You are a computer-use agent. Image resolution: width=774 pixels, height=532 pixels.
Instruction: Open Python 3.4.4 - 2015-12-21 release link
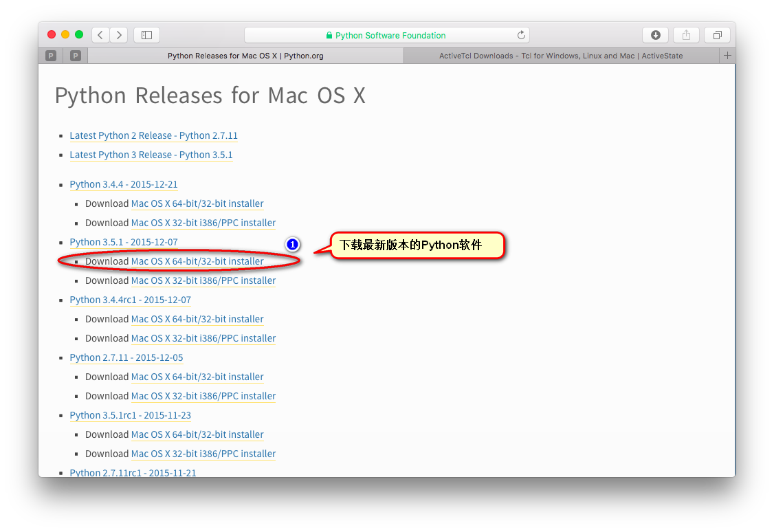pyautogui.click(x=124, y=185)
